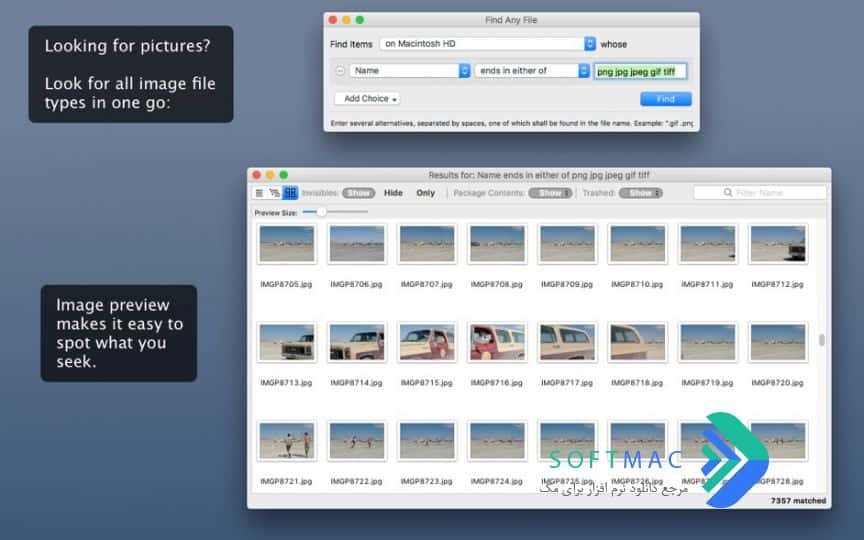Select thumbnail IMGP8720.jpg
Viewport: 864px width, 540px height.
point(777,342)
